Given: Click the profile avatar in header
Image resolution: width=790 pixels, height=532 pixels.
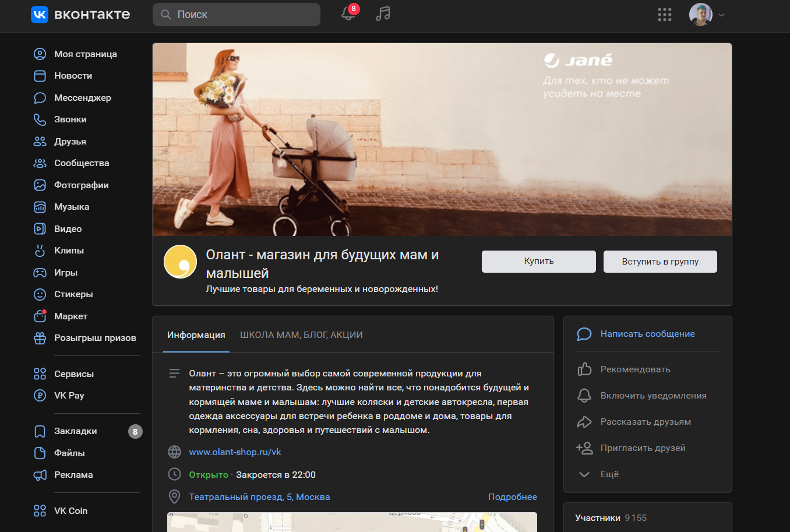Looking at the screenshot, I should pyautogui.click(x=701, y=15).
